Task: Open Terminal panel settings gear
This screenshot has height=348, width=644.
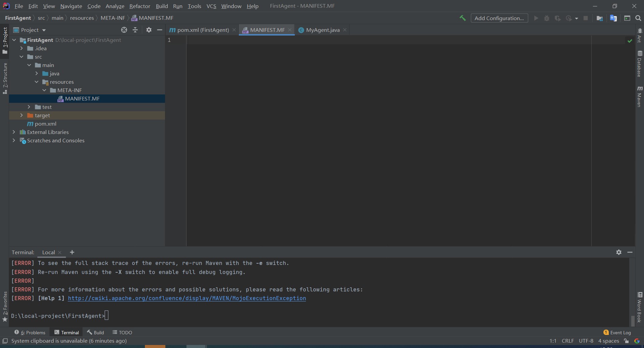Action: (619, 252)
